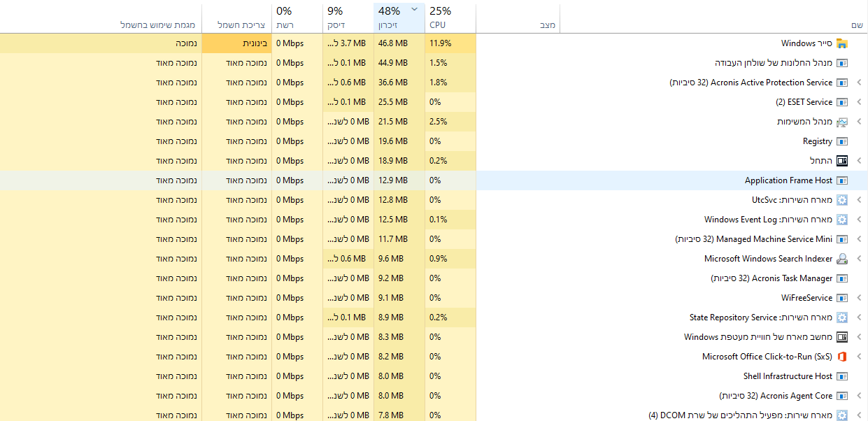This screenshot has height=421, width=868.
Task: Click the ESET Service (2) process icon
Action: [x=842, y=102]
